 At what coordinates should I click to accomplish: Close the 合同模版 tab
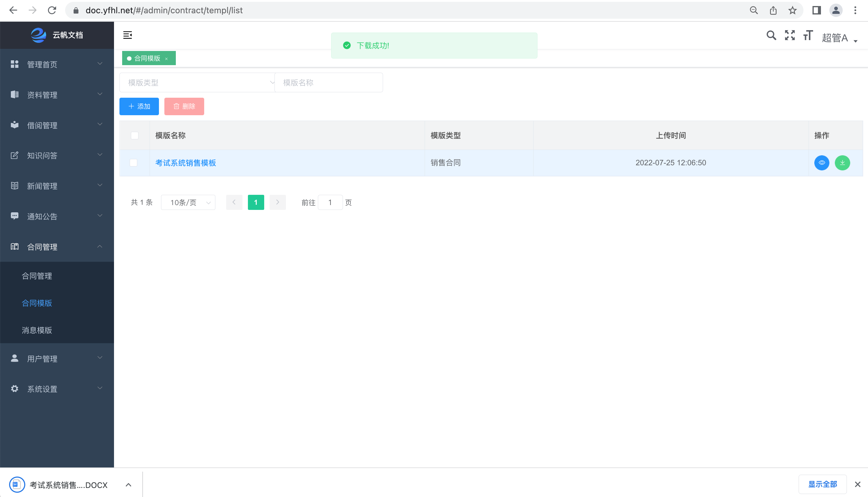tap(166, 59)
